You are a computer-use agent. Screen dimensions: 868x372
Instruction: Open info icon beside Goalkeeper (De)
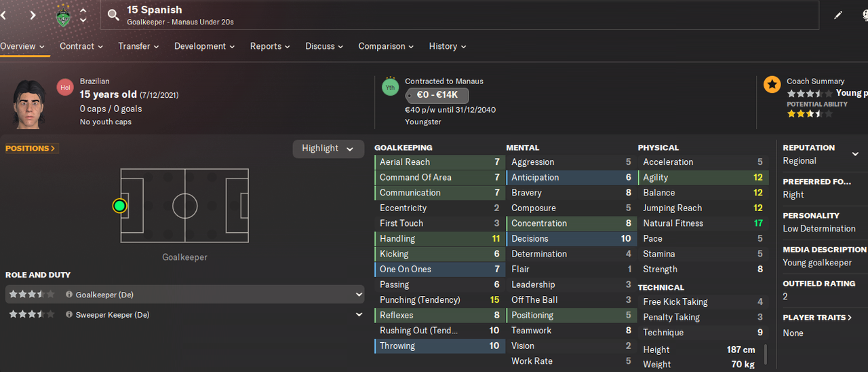click(x=69, y=295)
